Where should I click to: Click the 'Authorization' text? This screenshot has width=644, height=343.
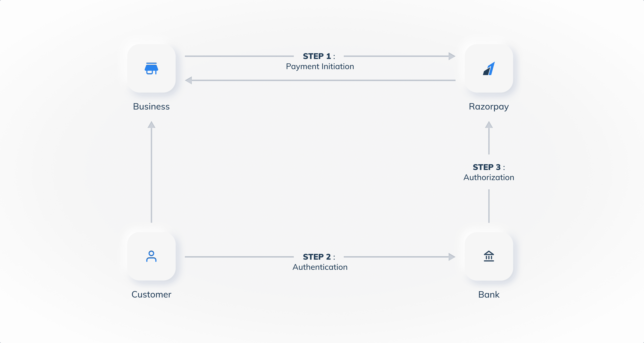[x=489, y=177]
